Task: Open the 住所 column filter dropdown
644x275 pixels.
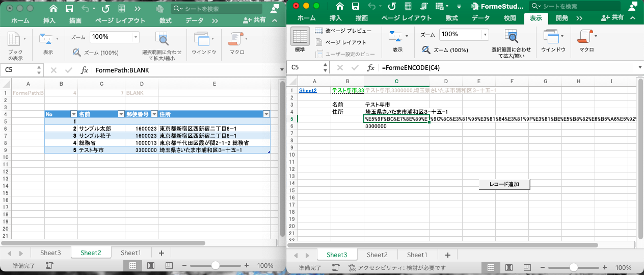Action: click(266, 114)
